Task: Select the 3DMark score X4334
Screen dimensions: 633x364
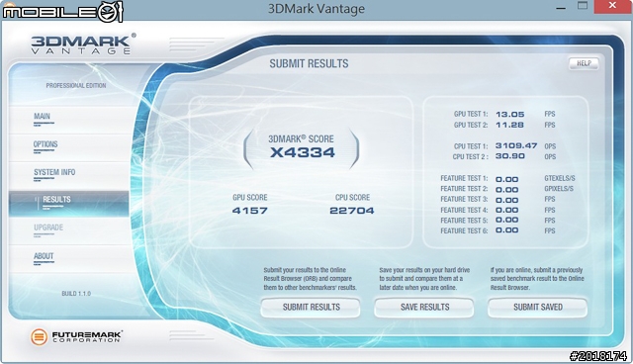Action: click(303, 152)
